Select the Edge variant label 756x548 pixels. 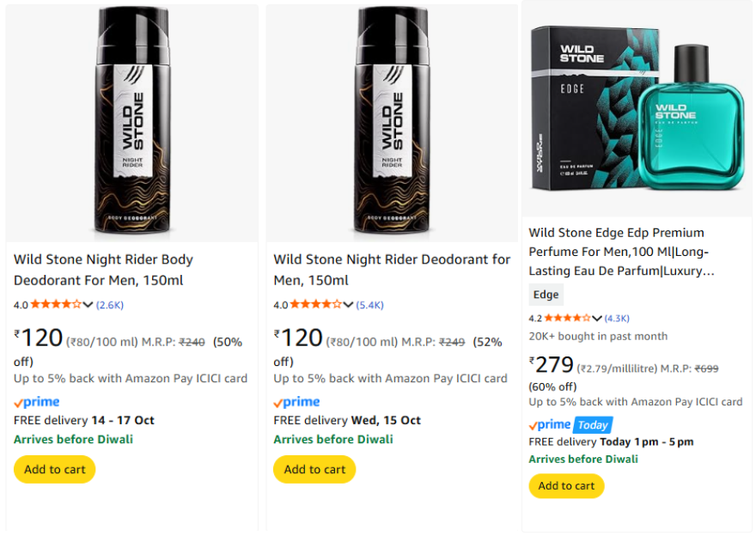pyautogui.click(x=546, y=295)
